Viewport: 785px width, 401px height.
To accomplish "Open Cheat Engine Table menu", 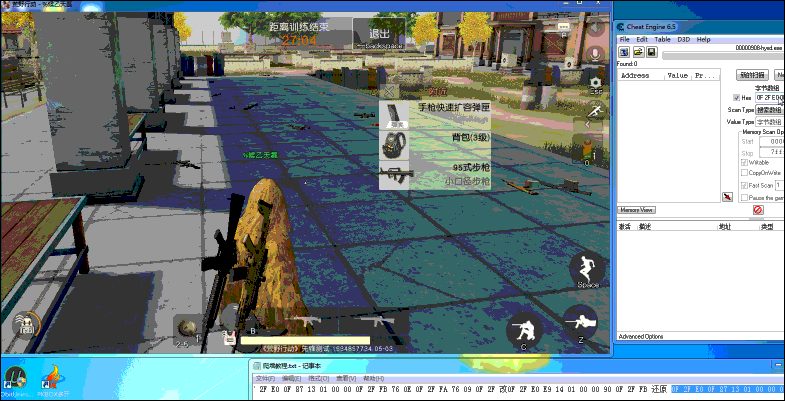I will [662, 39].
